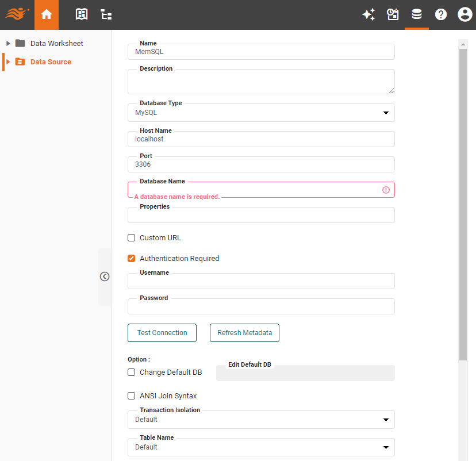Screen dimensions: 476x461
Task: Collapse the sidebar with the chevron arrow
Action: click(105, 276)
